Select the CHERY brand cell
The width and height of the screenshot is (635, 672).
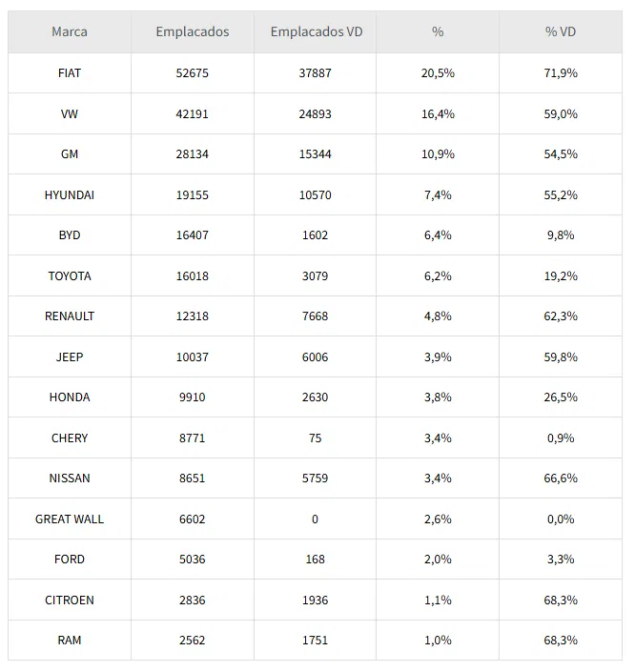click(70, 438)
